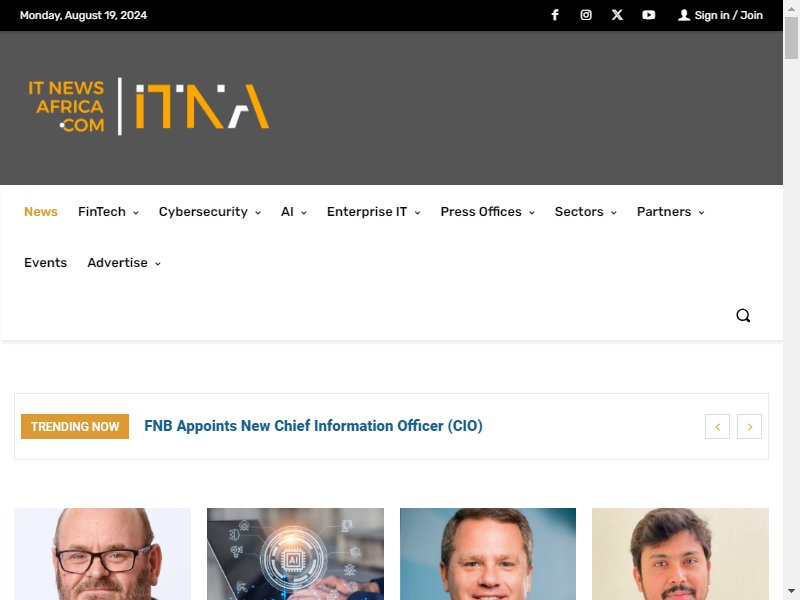Open the Instagram social icon
Image resolution: width=800 pixels, height=600 pixels.
[x=586, y=15]
